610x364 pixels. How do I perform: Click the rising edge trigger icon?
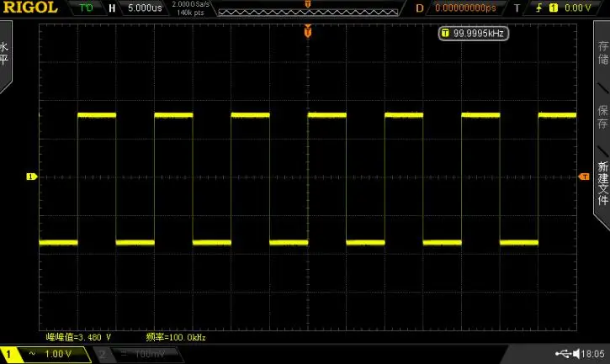538,8
